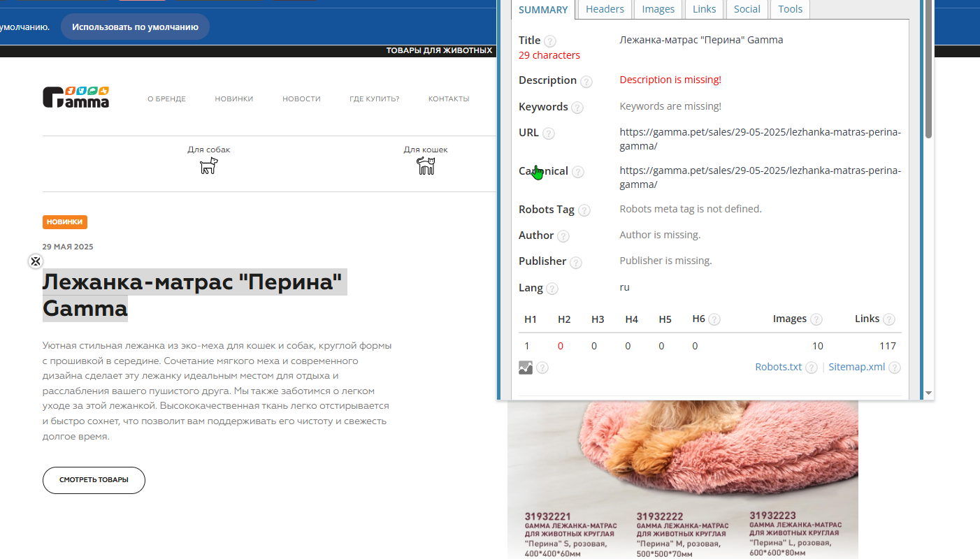Switch to the Images tab
Screen dimensions: 980x559
pos(658,9)
